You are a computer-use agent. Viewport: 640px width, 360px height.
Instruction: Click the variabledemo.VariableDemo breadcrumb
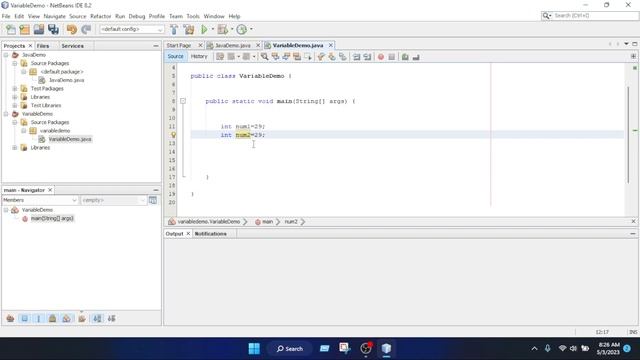(209, 222)
